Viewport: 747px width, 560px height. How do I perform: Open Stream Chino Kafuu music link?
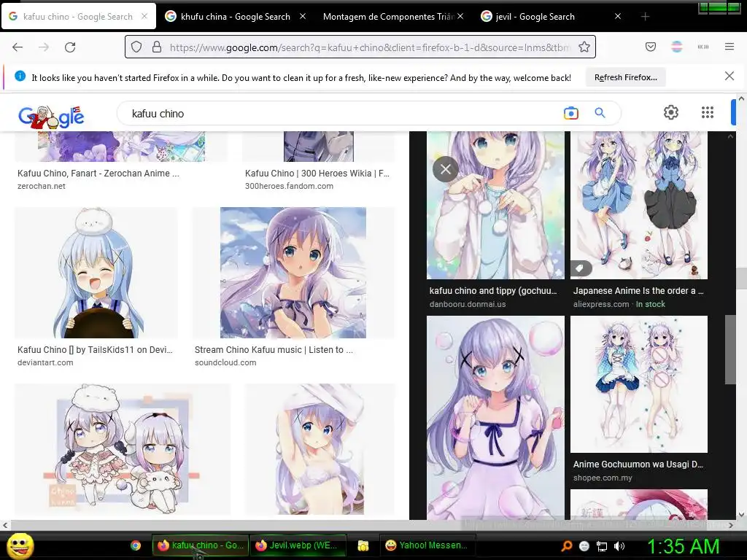274,349
